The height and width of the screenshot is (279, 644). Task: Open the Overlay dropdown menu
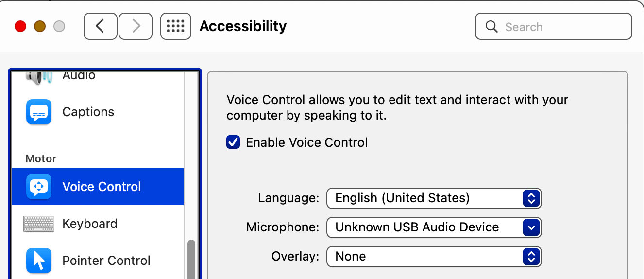click(434, 257)
